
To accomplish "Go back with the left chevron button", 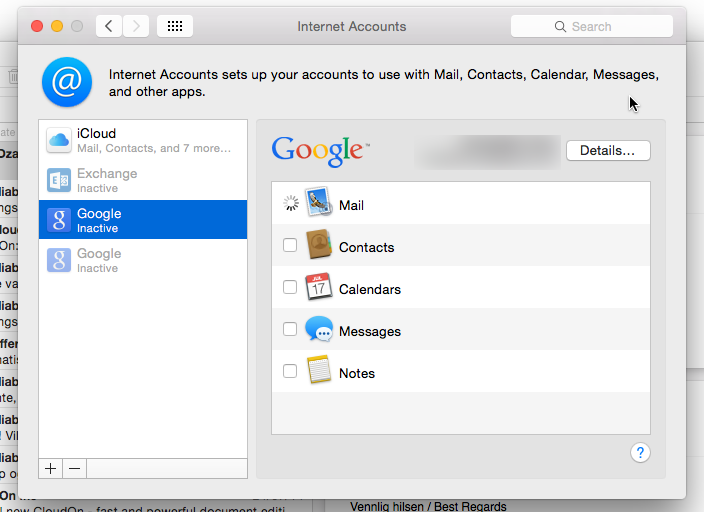I will click(x=109, y=26).
